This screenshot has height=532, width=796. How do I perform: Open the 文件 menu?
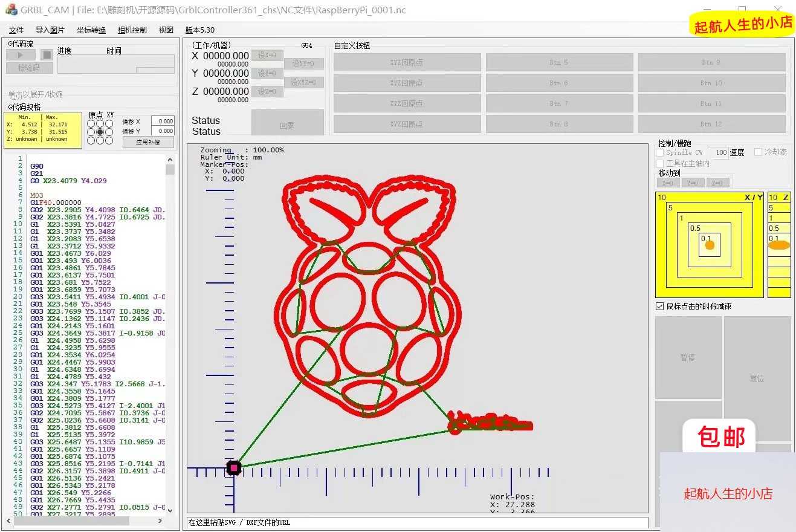click(x=16, y=30)
